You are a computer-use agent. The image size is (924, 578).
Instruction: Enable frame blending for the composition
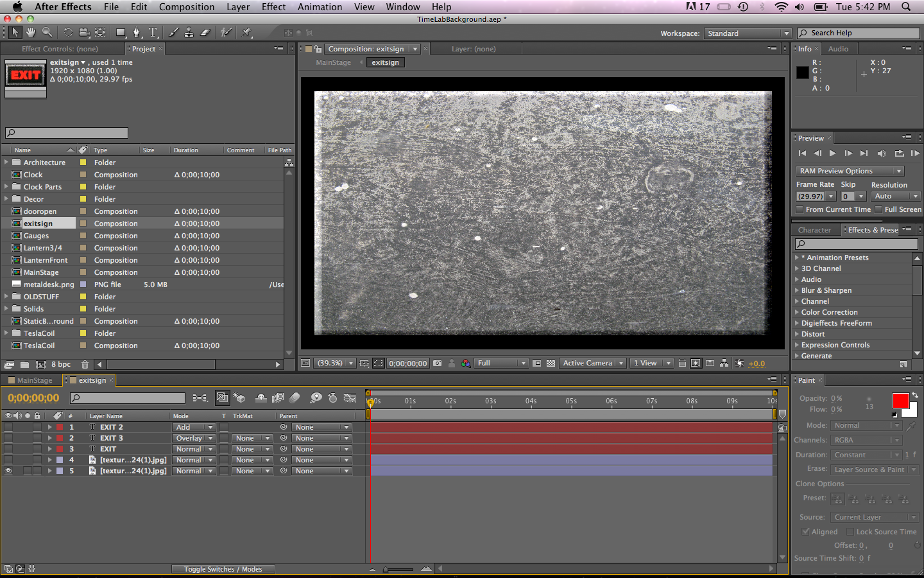tap(278, 398)
